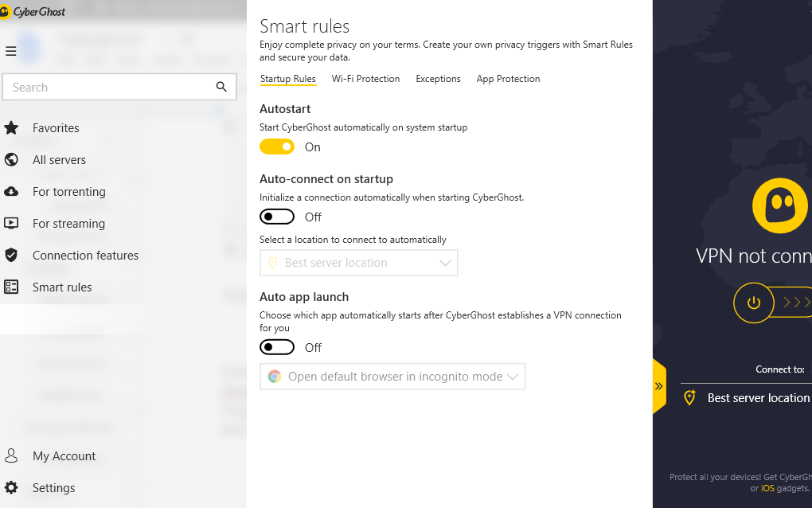Image resolution: width=812 pixels, height=508 pixels.
Task: Click the For torrenting cloud icon
Action: click(11, 192)
